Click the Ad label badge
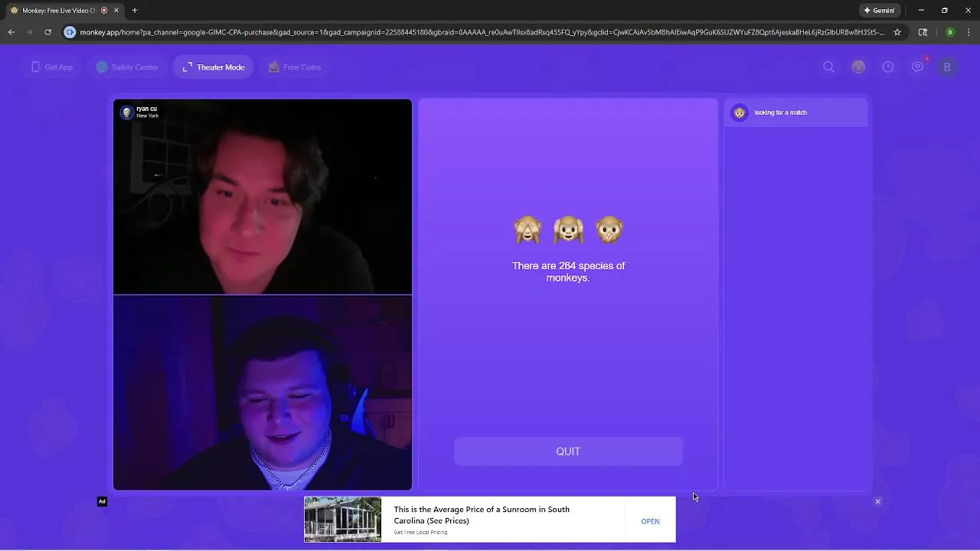 102,501
